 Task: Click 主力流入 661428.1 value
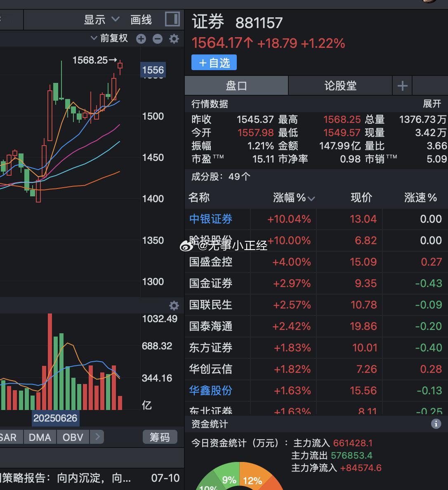tap(353, 443)
